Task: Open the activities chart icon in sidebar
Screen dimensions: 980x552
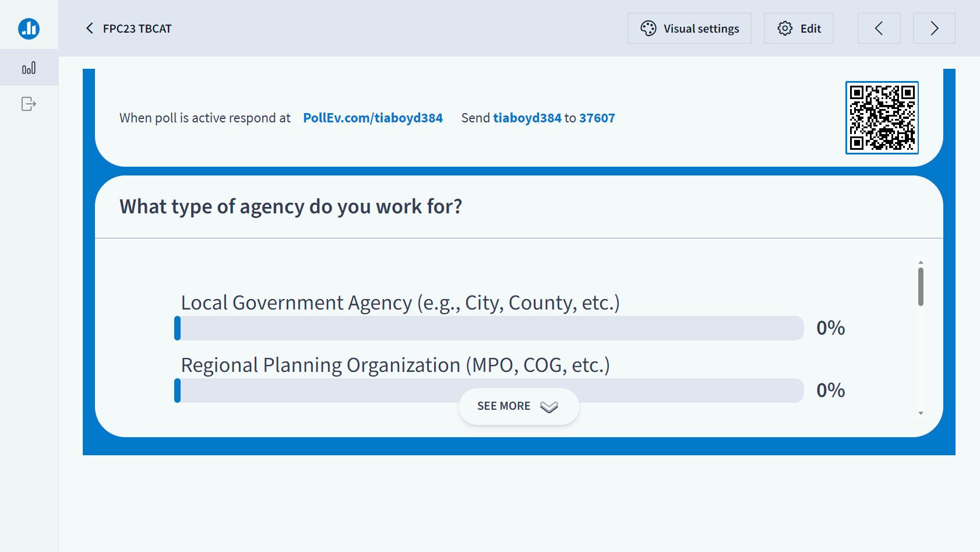Action: click(29, 68)
